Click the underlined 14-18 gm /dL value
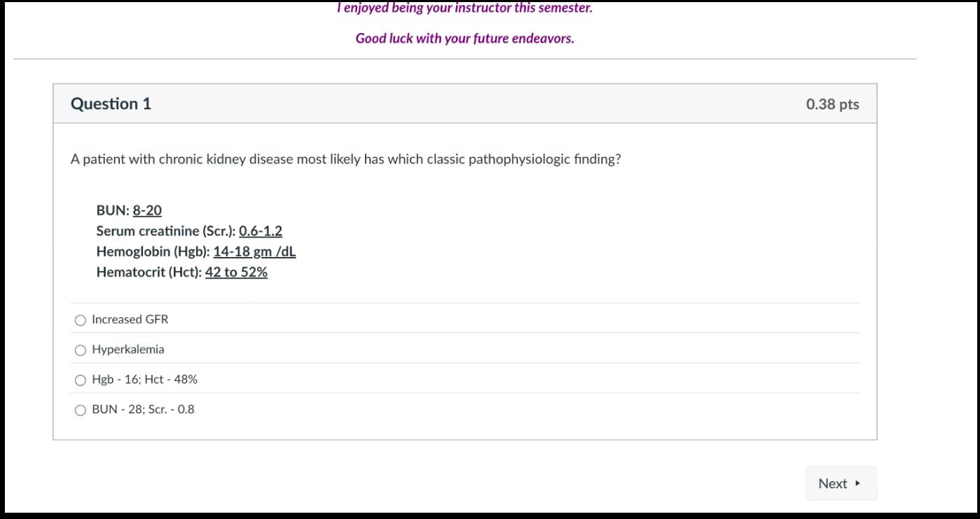The image size is (980, 519). point(254,251)
